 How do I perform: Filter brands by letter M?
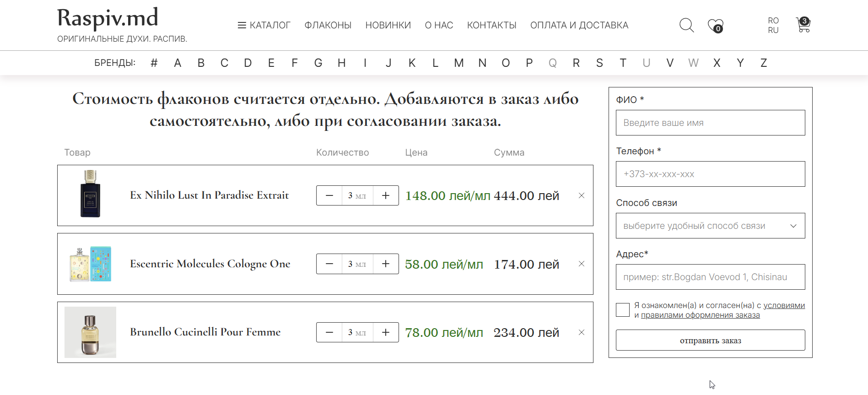tap(459, 63)
